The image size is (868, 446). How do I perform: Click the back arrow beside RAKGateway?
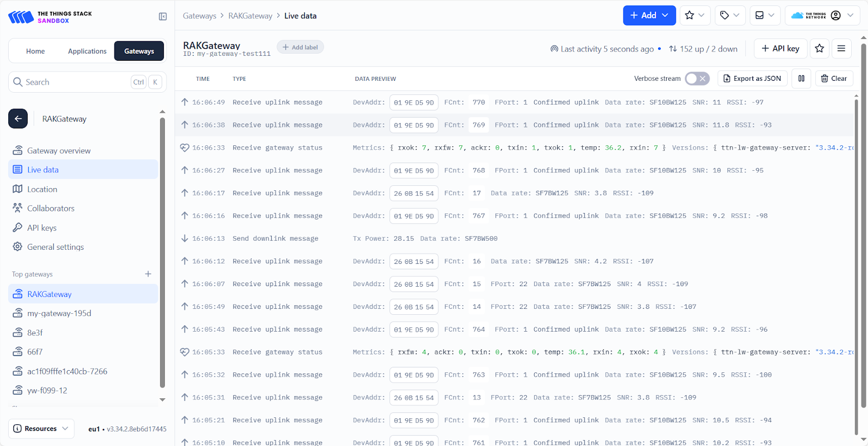click(x=18, y=119)
